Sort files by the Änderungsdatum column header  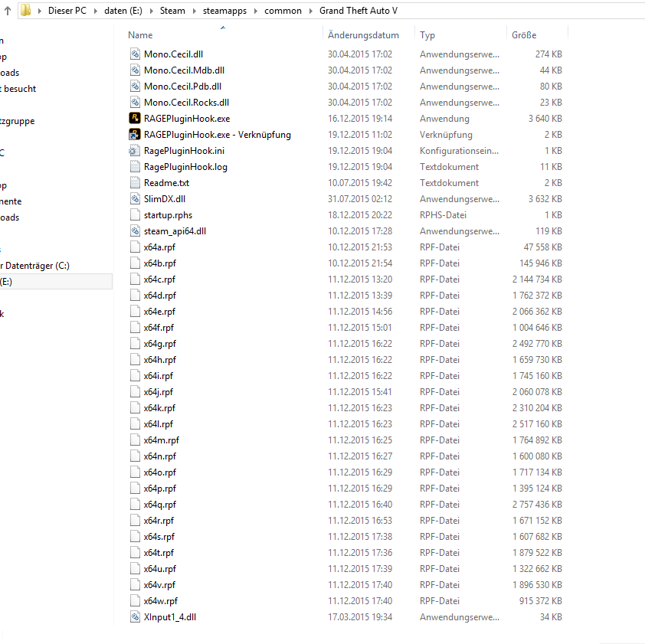[x=363, y=35]
